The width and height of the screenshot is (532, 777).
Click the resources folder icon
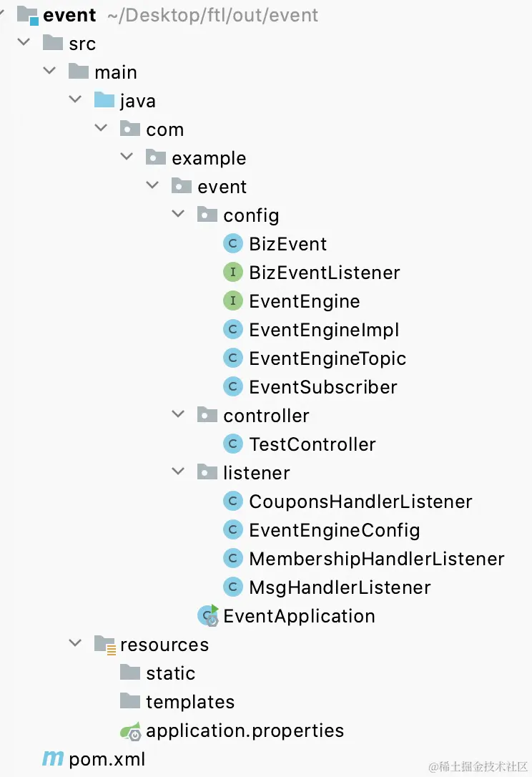(105, 645)
